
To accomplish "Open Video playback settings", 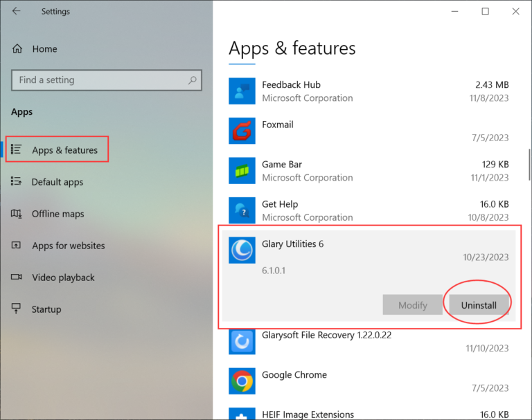I will (x=63, y=277).
